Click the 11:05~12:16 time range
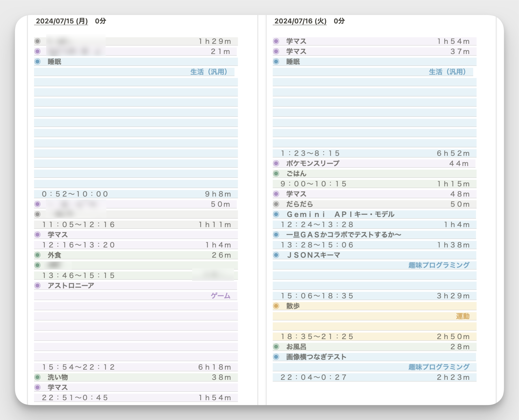519x420 pixels. coord(78,225)
